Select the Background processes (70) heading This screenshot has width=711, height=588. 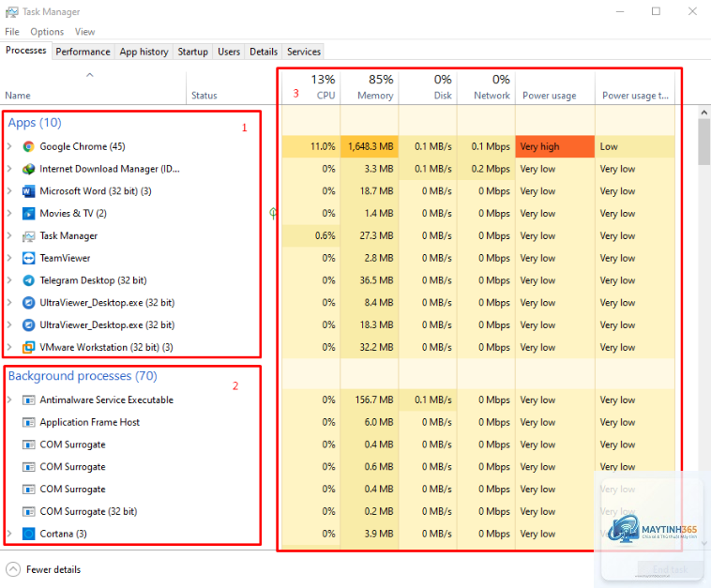[x=83, y=376]
